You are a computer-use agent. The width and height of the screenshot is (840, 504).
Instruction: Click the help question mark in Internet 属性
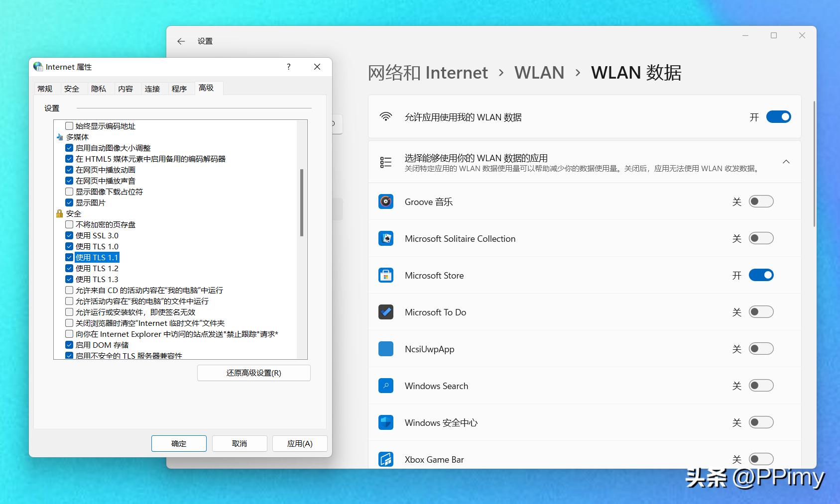pyautogui.click(x=289, y=67)
